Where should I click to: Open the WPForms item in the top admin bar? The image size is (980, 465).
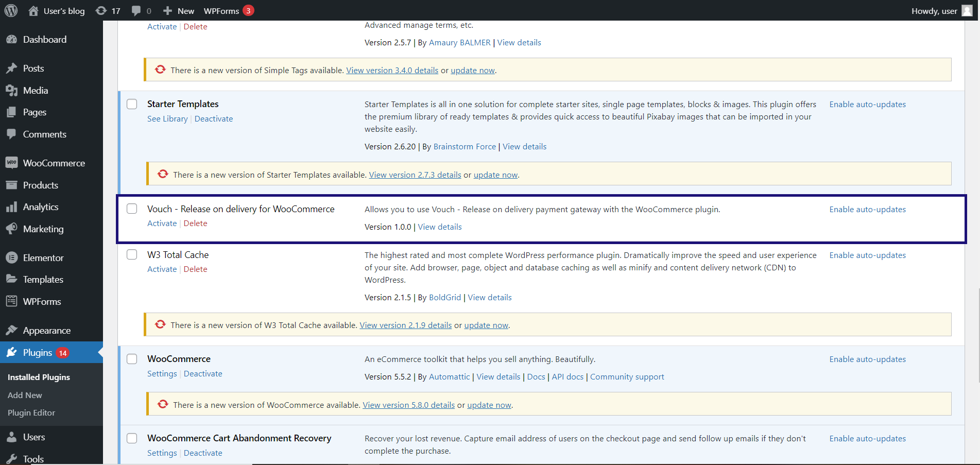click(x=221, y=11)
